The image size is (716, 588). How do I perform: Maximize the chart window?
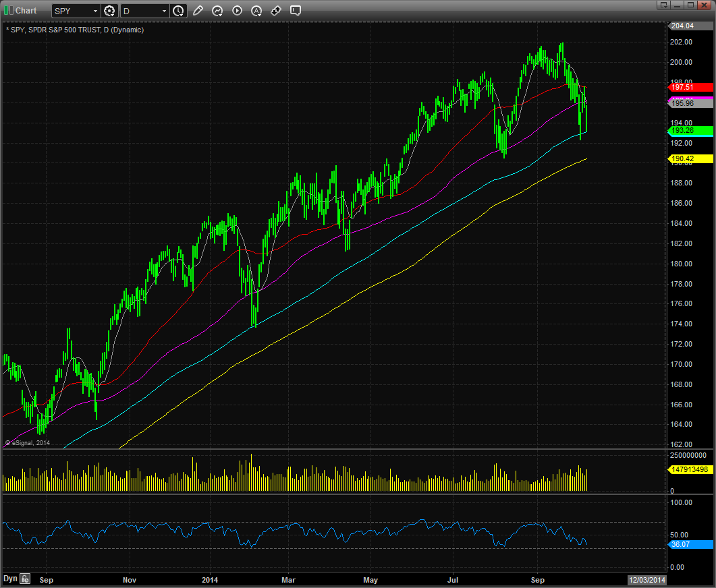pyautogui.click(x=690, y=5)
